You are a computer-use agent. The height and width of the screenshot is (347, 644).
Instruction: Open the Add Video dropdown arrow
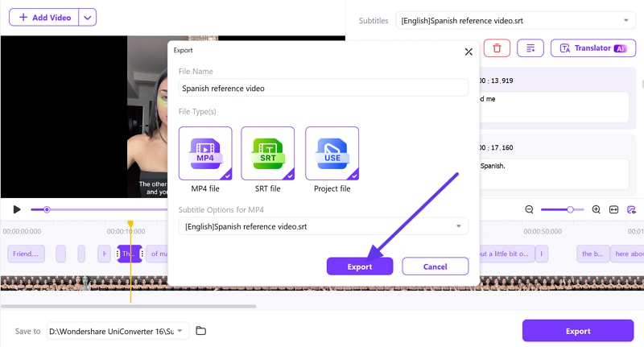(88, 18)
